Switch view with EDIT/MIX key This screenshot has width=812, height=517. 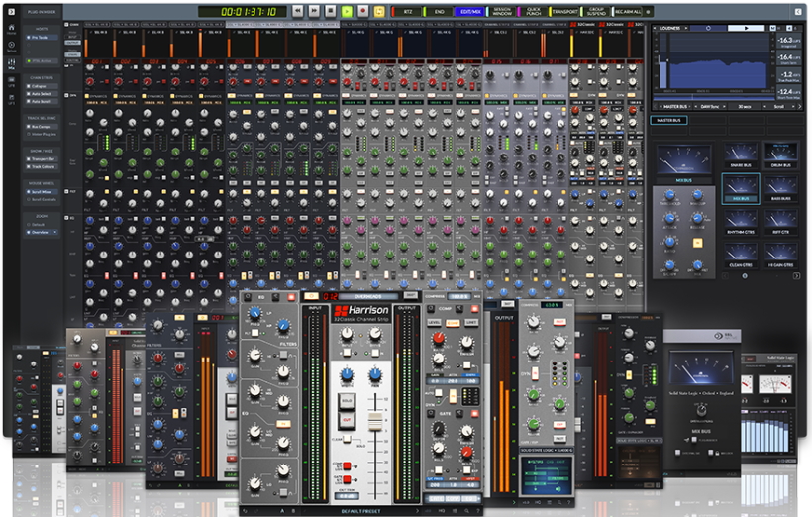[x=470, y=12]
